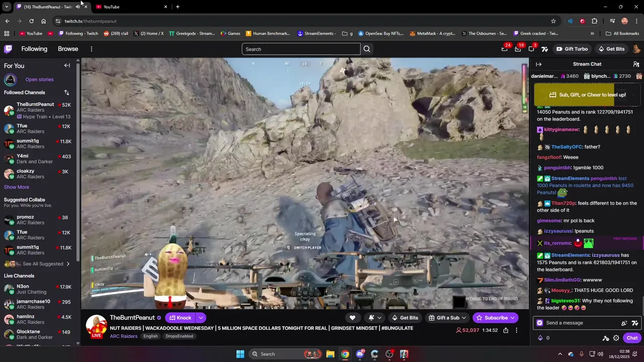Open tab search dropdown in browser
This screenshot has height=362, width=644.
click(7, 7)
